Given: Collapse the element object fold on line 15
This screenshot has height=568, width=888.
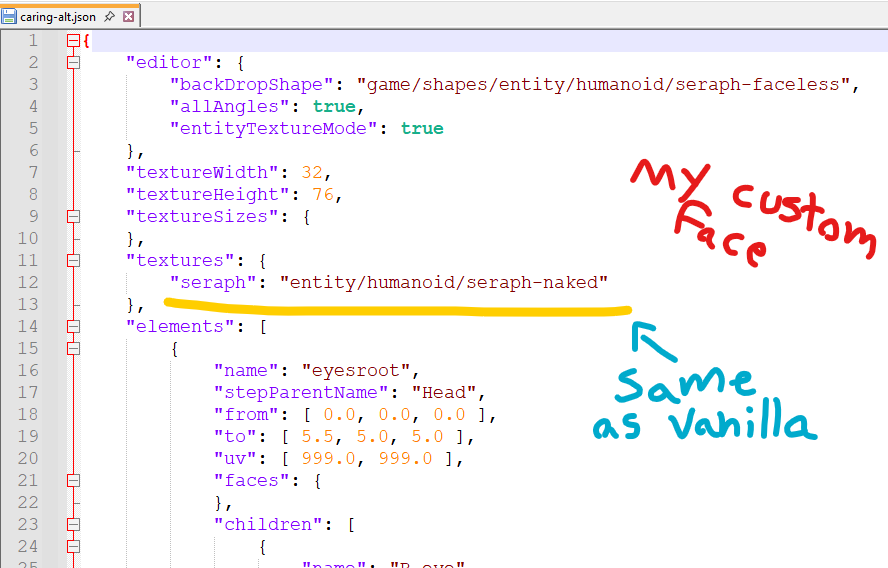Looking at the screenshot, I should point(72,348).
